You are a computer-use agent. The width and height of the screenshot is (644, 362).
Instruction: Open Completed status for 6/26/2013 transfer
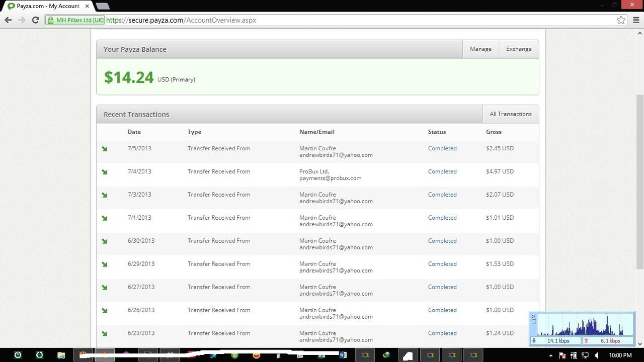click(442, 310)
